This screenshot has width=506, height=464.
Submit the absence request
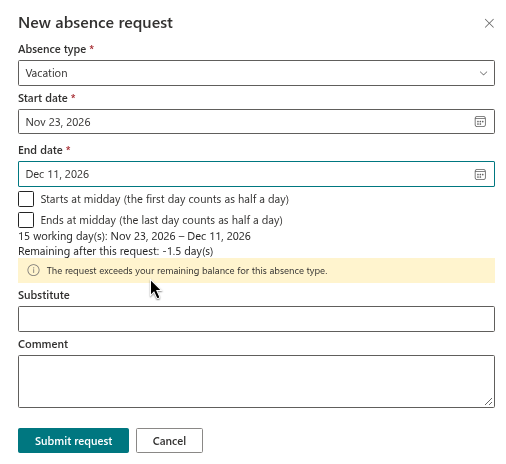pyautogui.click(x=73, y=441)
